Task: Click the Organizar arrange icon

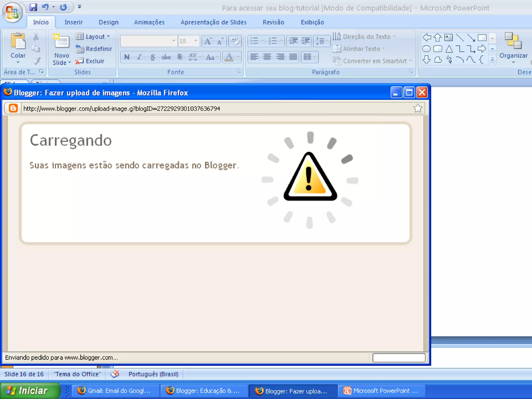Action: [x=513, y=41]
